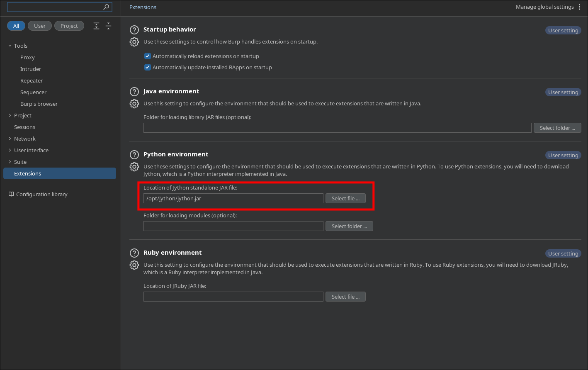This screenshot has width=588, height=370.
Task: Click help icon beside Startup behavior
Action: (x=134, y=30)
